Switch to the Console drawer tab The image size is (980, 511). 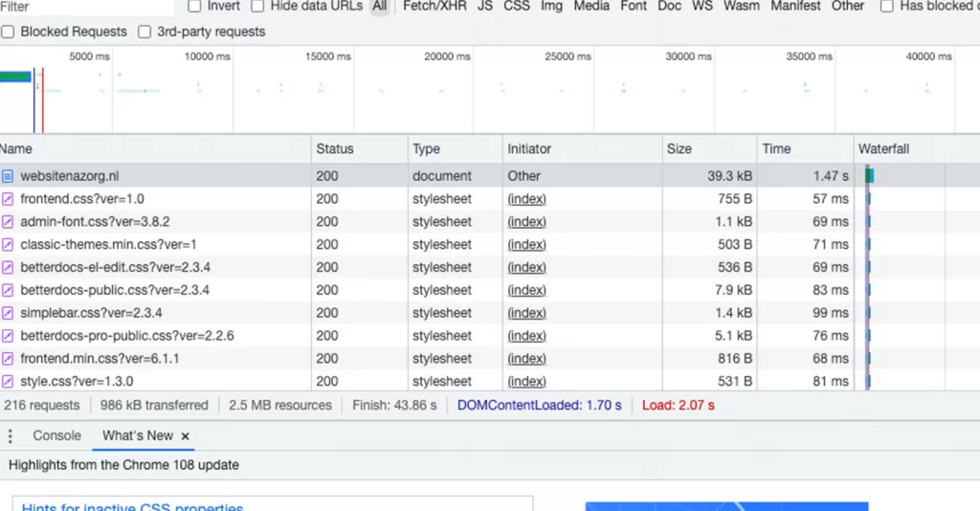pyautogui.click(x=56, y=436)
